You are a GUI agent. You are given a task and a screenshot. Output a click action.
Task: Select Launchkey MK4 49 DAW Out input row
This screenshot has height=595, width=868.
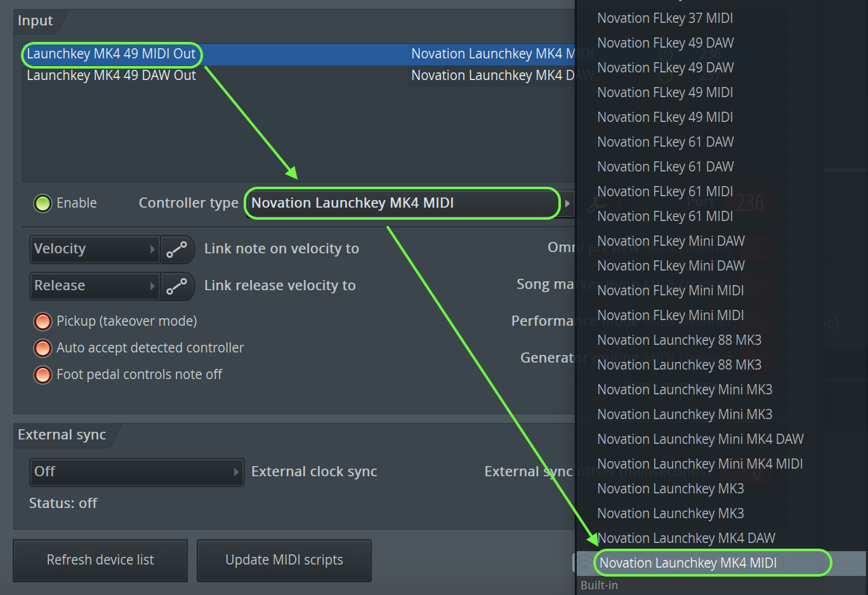click(298, 76)
